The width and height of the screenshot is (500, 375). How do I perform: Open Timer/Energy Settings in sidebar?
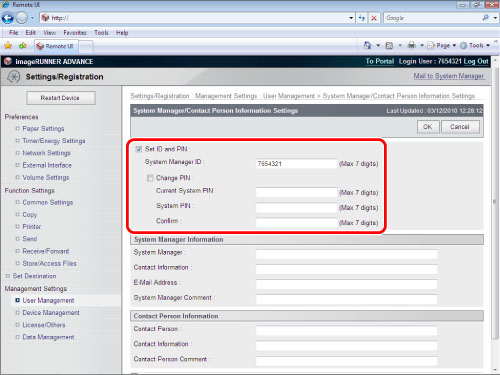pyautogui.click(x=54, y=141)
